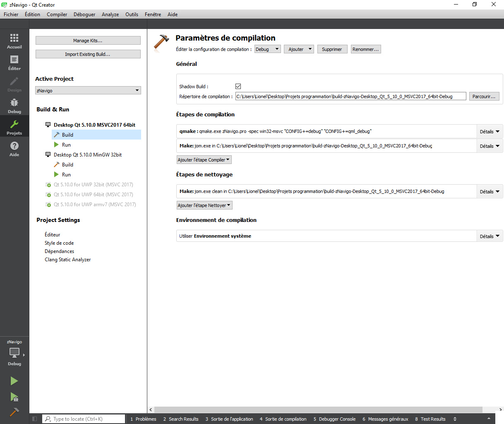Open the Aide help mode
Screen dimensions: 504x424
click(14, 149)
